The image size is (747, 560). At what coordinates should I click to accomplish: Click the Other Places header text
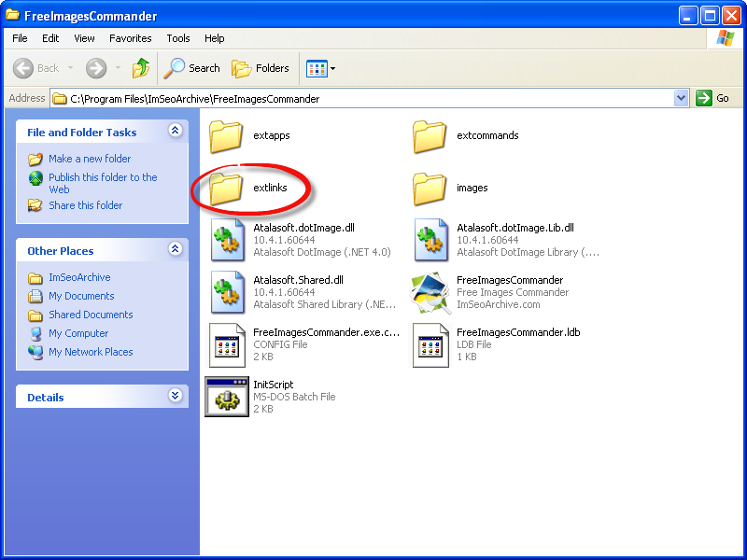click(x=61, y=251)
